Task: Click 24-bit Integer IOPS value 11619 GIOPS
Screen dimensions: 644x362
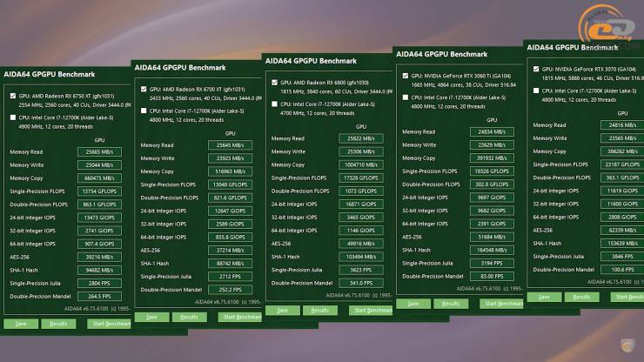Action: [622, 191]
